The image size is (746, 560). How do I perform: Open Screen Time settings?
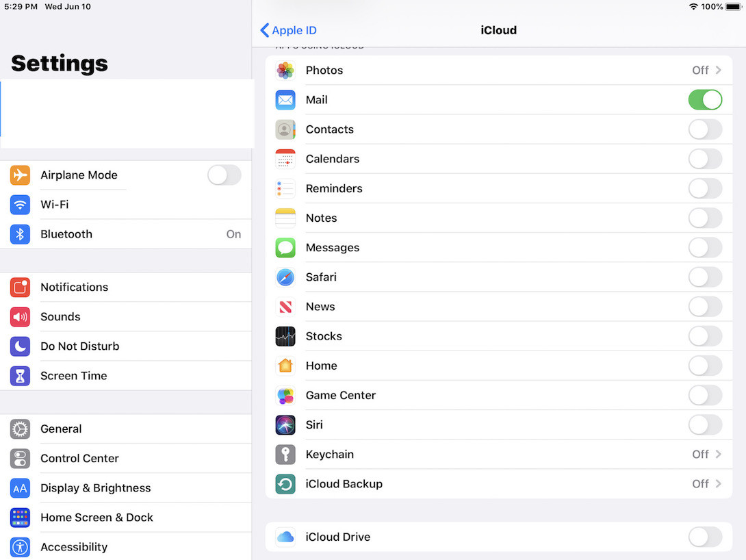point(126,376)
